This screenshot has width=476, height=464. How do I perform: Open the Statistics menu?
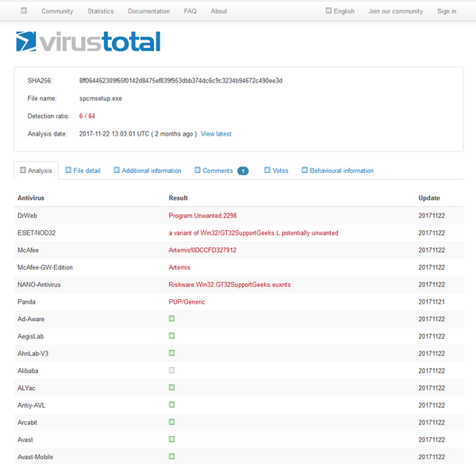pos(100,11)
